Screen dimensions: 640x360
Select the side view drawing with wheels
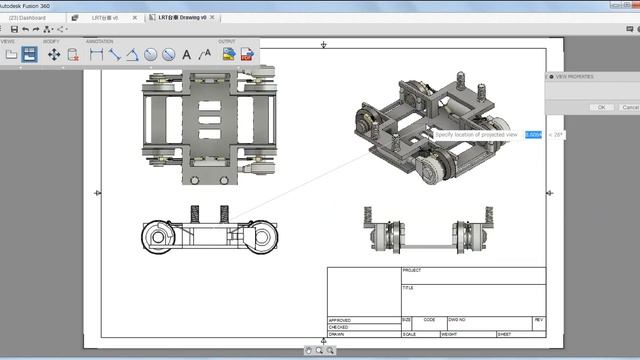coord(210,230)
